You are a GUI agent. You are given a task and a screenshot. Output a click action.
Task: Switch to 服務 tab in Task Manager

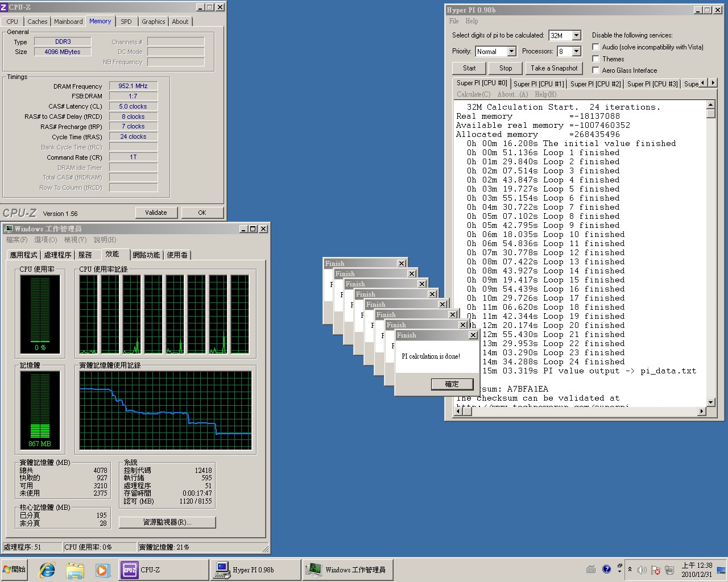[x=85, y=255]
